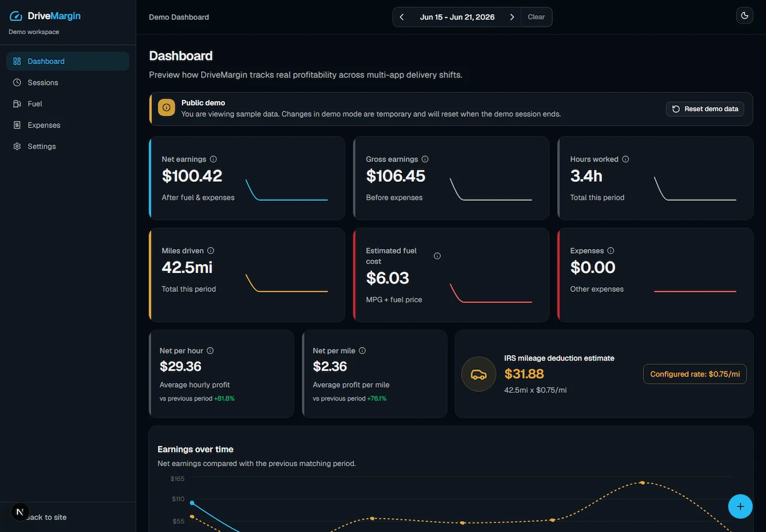Click the 42.5mi x $0.75/mi formula text
Screen dimensions: 766x532
pyautogui.click(x=536, y=390)
